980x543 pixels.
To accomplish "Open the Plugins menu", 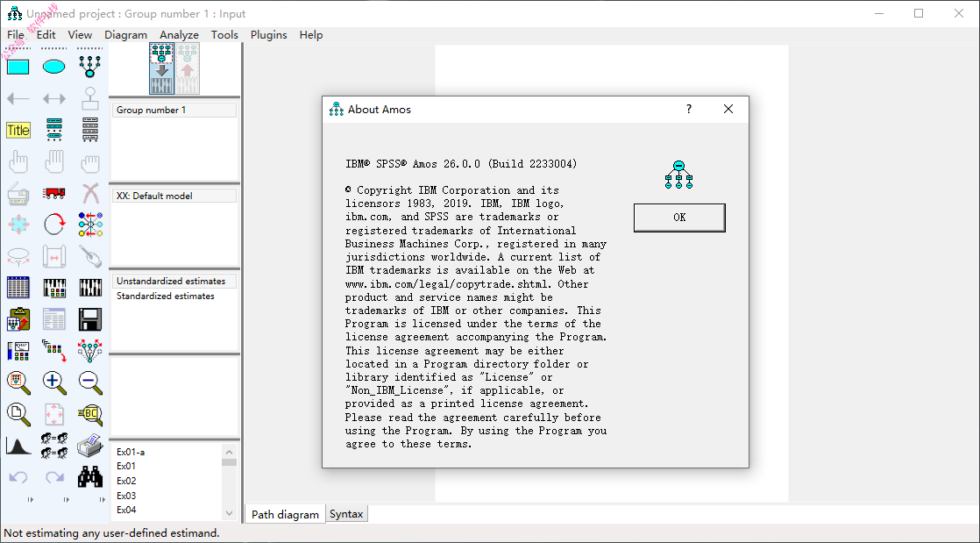I will coord(269,35).
